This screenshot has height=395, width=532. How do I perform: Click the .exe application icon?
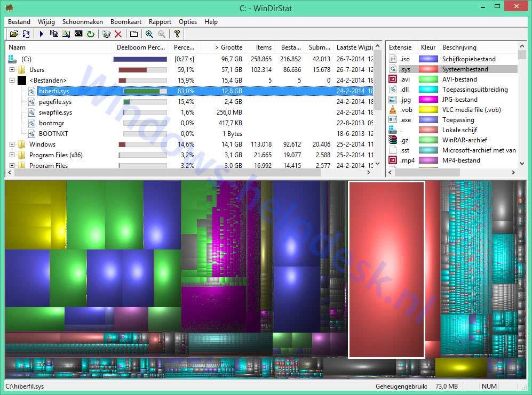click(393, 120)
